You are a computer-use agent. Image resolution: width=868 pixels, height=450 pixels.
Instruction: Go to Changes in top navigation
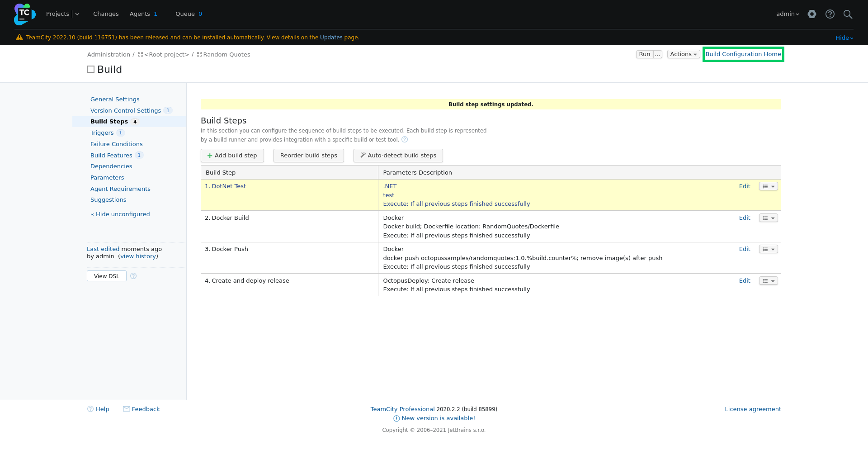(x=106, y=14)
